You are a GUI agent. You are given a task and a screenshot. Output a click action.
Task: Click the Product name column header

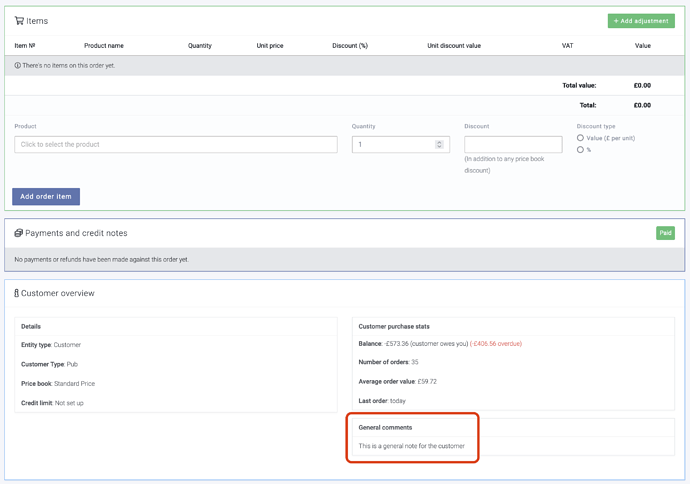[104, 45]
